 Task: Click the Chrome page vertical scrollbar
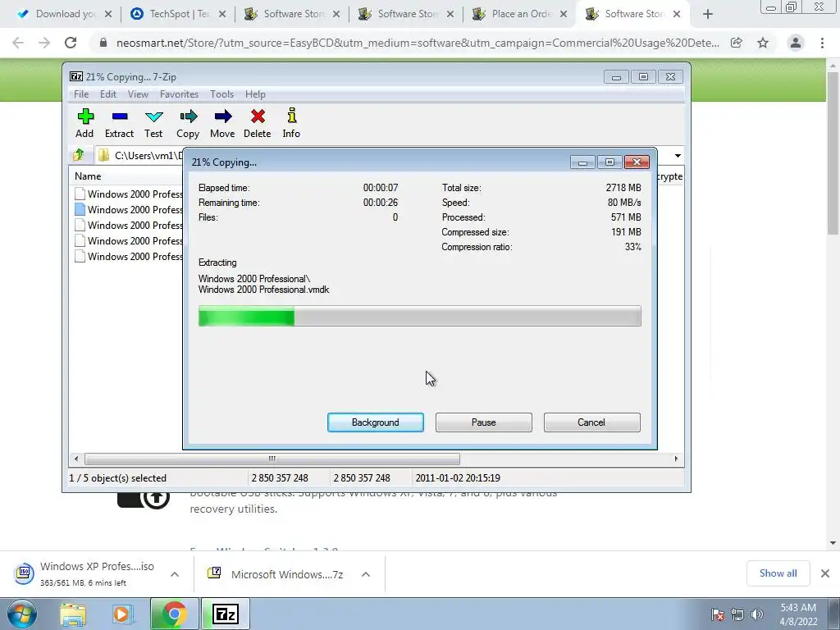pos(833,153)
